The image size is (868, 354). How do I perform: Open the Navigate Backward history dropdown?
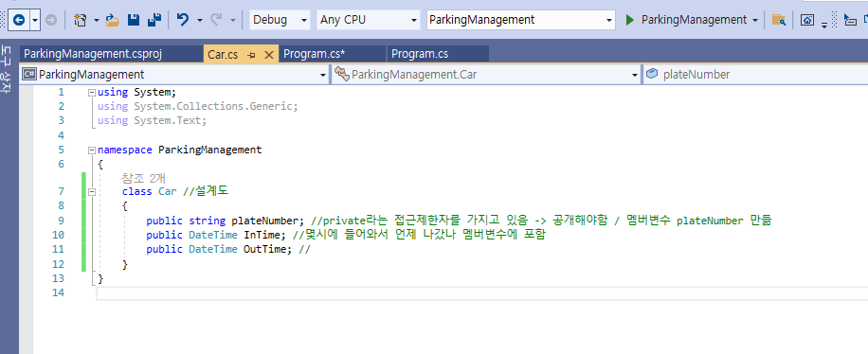coord(35,21)
